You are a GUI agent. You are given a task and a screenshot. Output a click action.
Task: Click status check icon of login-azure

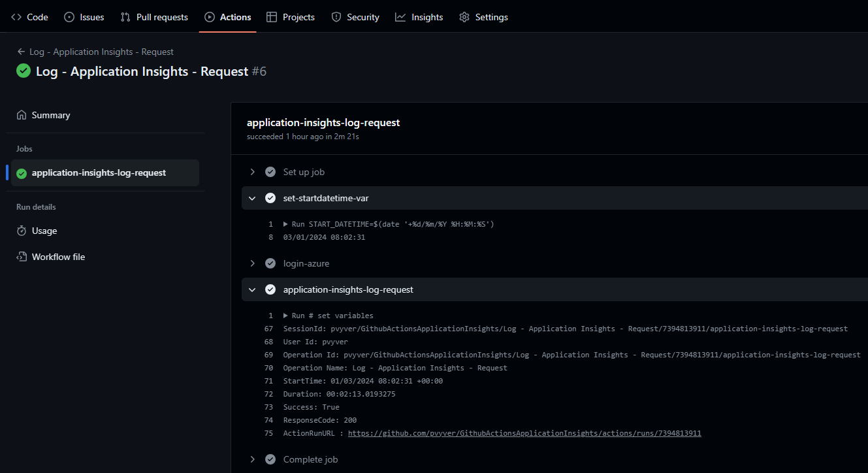(270, 263)
